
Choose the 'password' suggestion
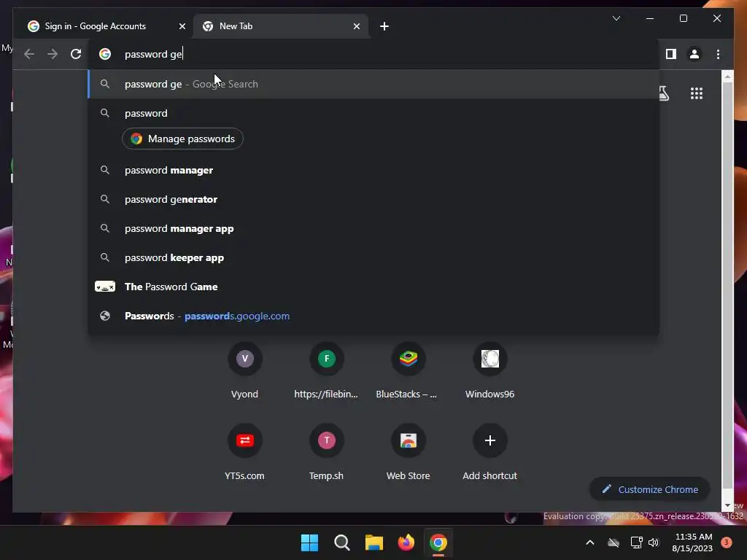[373, 113]
